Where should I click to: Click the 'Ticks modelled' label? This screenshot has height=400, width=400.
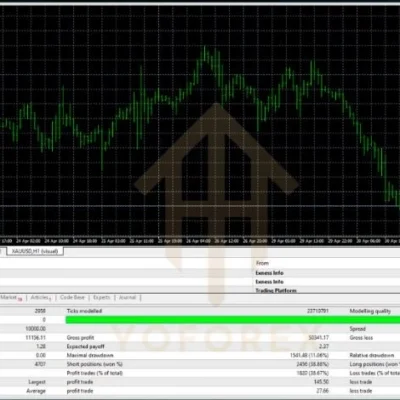click(84, 311)
